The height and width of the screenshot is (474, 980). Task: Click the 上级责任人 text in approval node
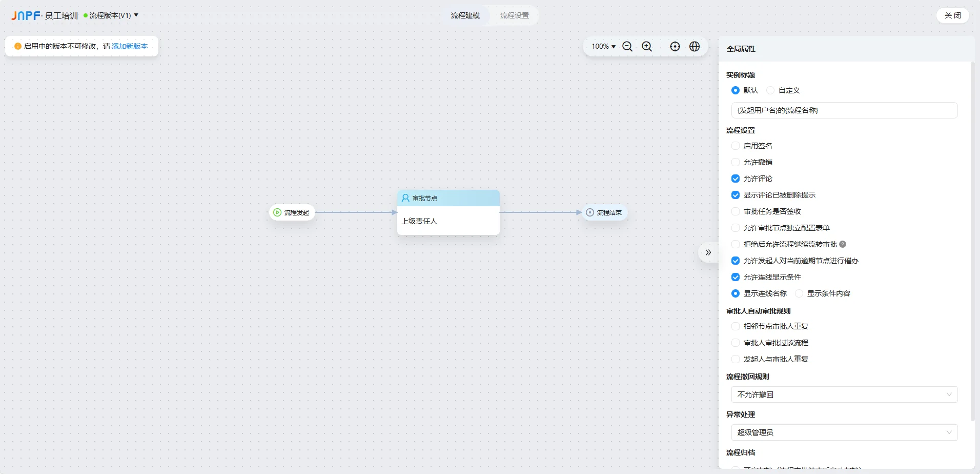(x=419, y=221)
